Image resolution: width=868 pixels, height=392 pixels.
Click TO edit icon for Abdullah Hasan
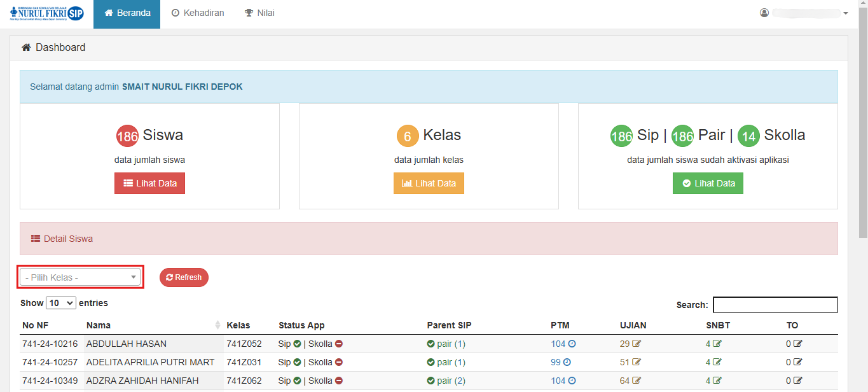[x=797, y=344]
